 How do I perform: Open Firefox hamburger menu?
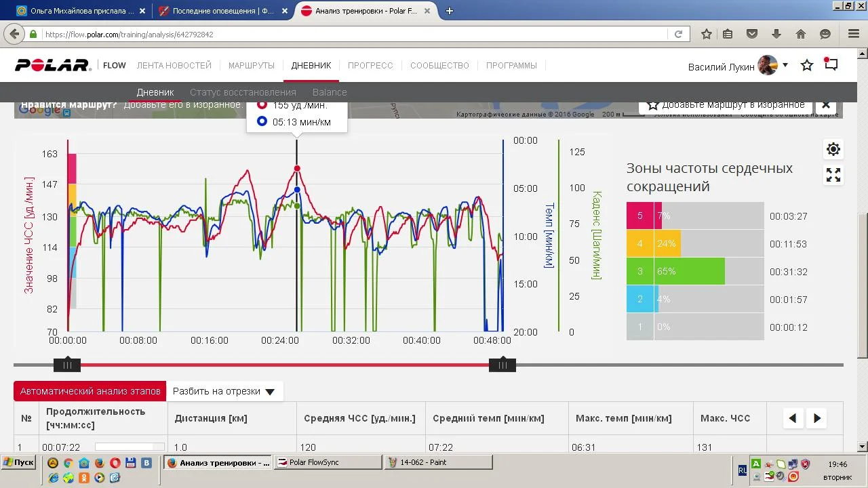[854, 34]
